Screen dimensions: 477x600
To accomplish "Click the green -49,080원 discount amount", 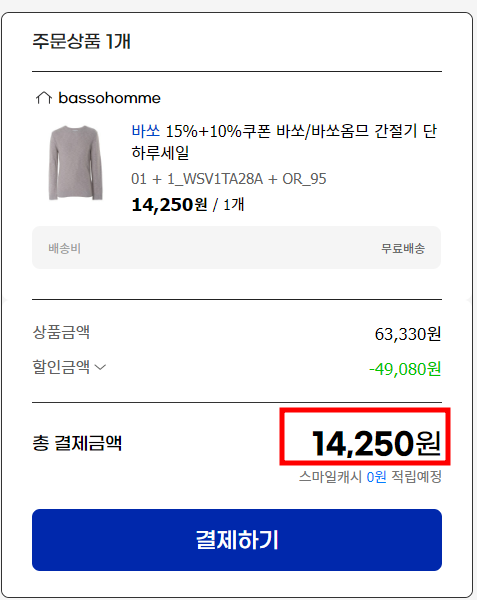I will 405,369.
